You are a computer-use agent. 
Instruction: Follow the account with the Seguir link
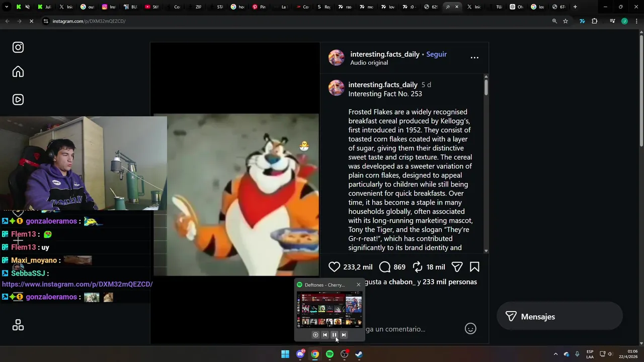click(436, 54)
